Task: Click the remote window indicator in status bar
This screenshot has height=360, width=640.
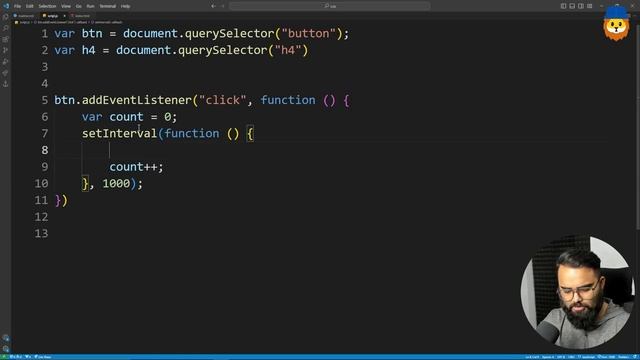Action: click(x=3, y=357)
